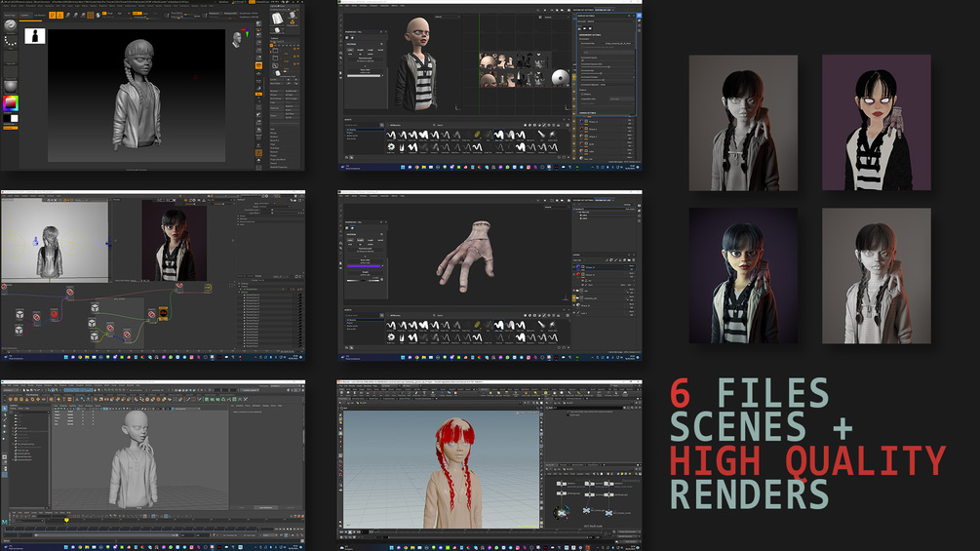Image resolution: width=980 pixels, height=551 pixels.
Task: Click the large tool thumbnail in ZBrush Tool palette
Action: click(277, 18)
